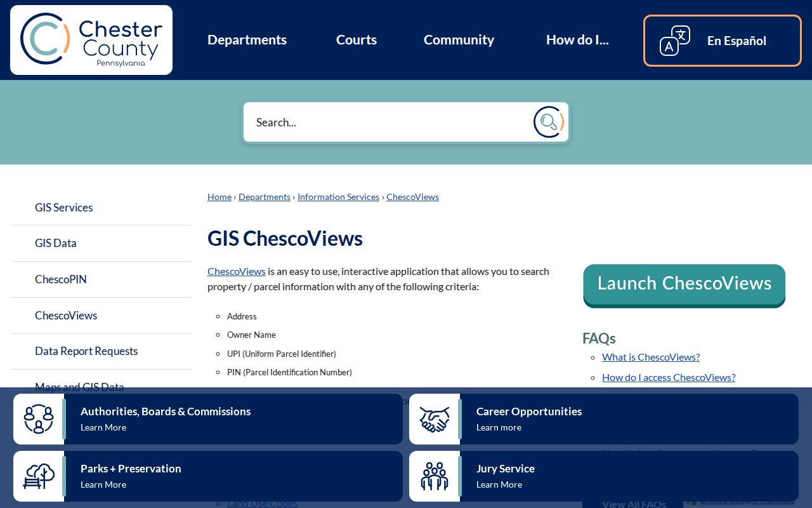The width and height of the screenshot is (812, 508).
Task: Click the 'Address' list item
Action: pos(242,316)
